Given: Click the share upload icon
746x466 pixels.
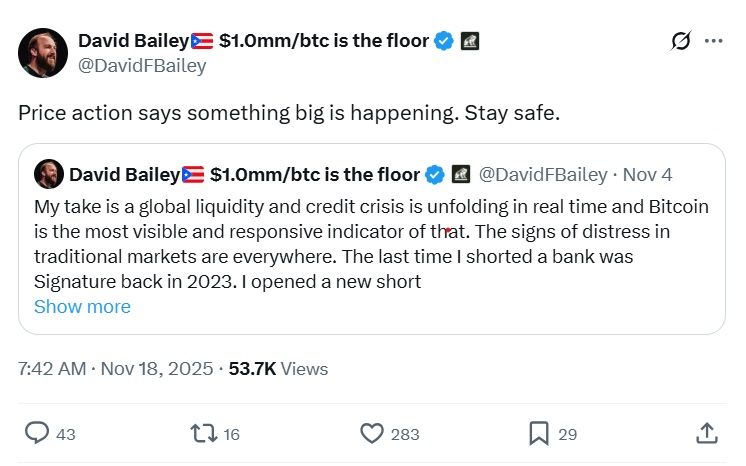Looking at the screenshot, I should tap(706, 433).
